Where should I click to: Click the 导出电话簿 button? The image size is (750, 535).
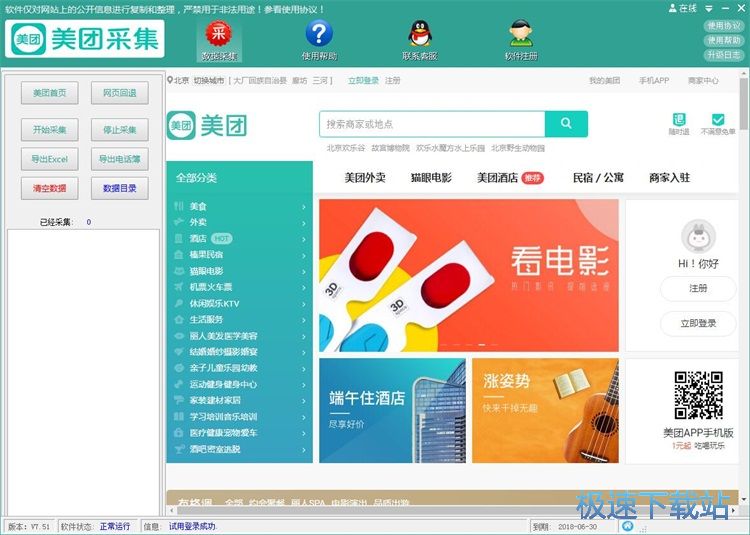[x=120, y=159]
